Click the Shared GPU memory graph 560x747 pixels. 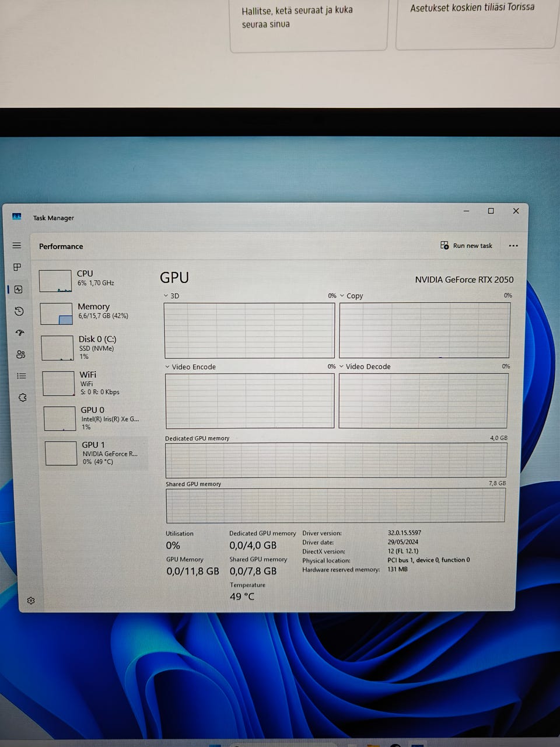(335, 505)
